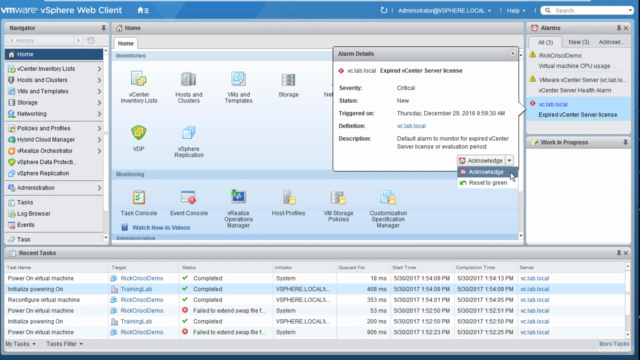The width and height of the screenshot is (640, 360).
Task: Open the More Tasks link
Action: coord(614,344)
